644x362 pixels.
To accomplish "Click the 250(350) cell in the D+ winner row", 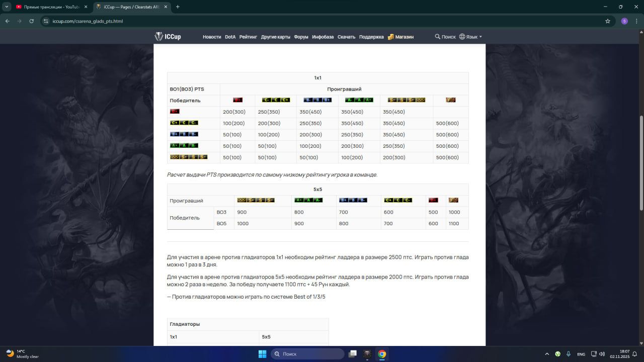I will (276, 112).
